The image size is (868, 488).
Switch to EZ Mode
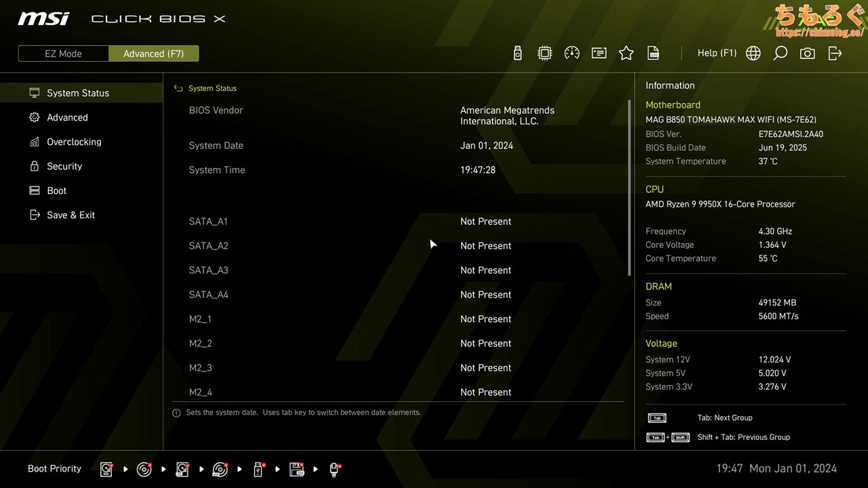click(x=63, y=54)
